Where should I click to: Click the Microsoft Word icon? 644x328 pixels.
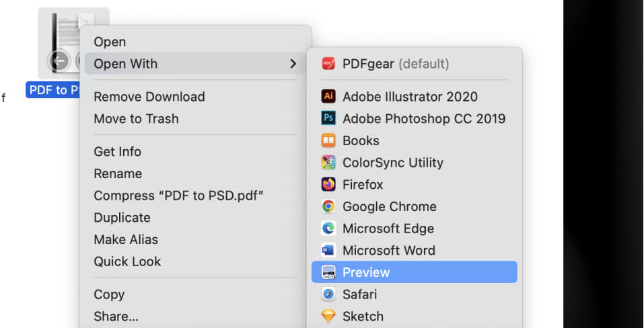point(328,250)
